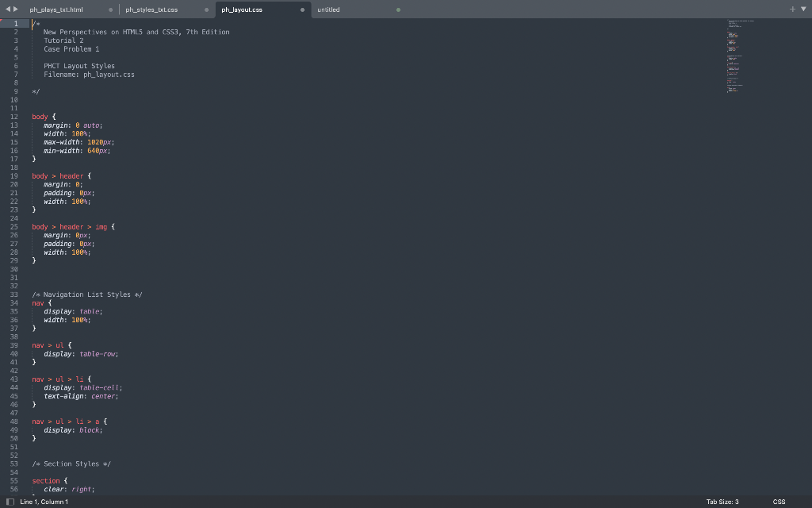
Task: Click line number 12 in the gutter
Action: pos(14,117)
